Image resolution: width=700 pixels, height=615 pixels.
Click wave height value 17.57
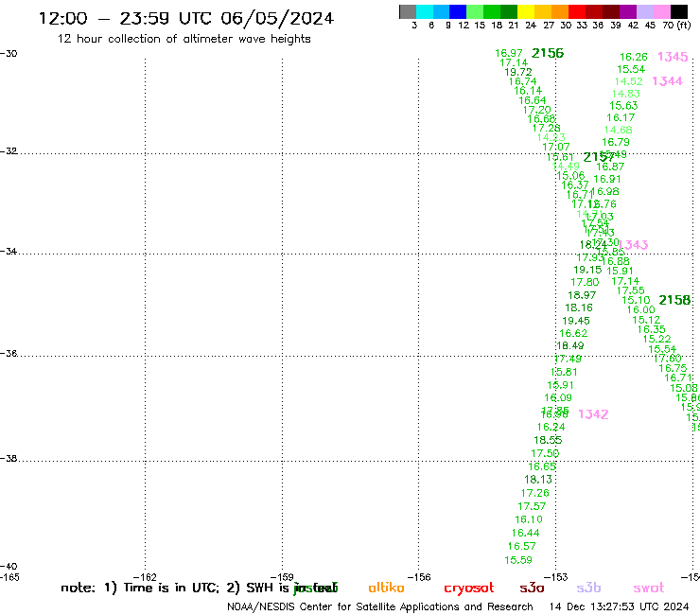click(x=532, y=506)
